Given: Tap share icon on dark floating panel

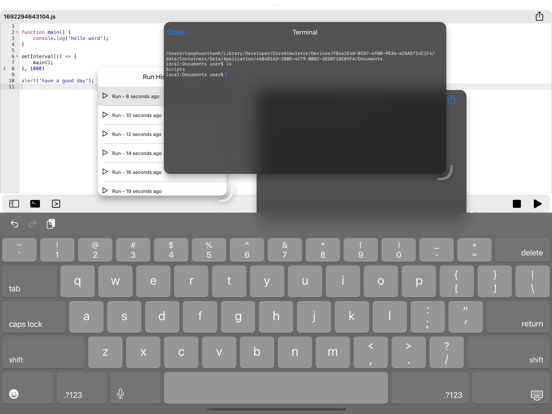Looking at the screenshot, I should 451,100.
